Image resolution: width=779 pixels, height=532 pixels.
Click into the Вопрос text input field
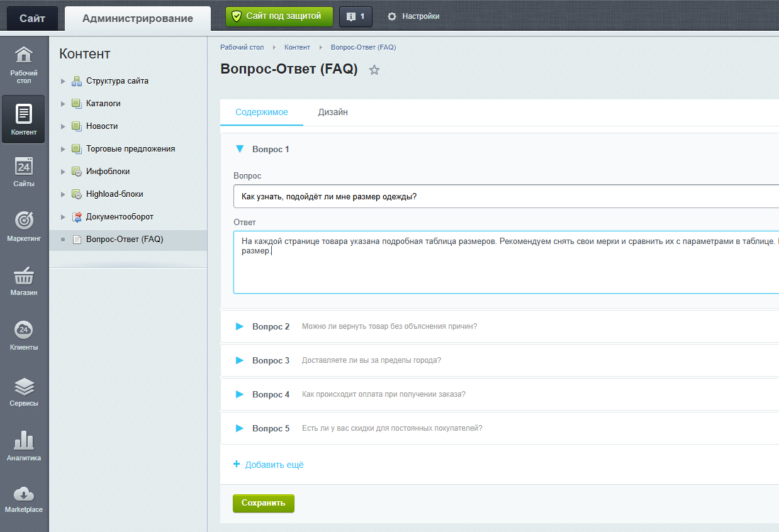503,197
